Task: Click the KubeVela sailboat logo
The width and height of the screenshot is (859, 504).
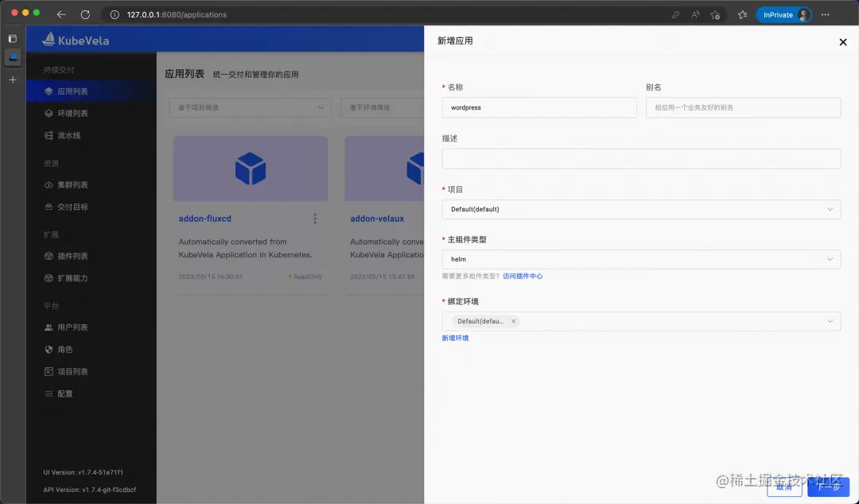Action: click(49, 39)
